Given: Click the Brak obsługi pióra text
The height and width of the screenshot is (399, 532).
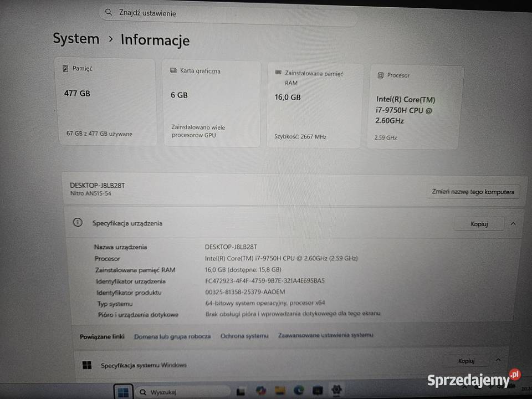Looking at the screenshot, I should click(x=293, y=314).
